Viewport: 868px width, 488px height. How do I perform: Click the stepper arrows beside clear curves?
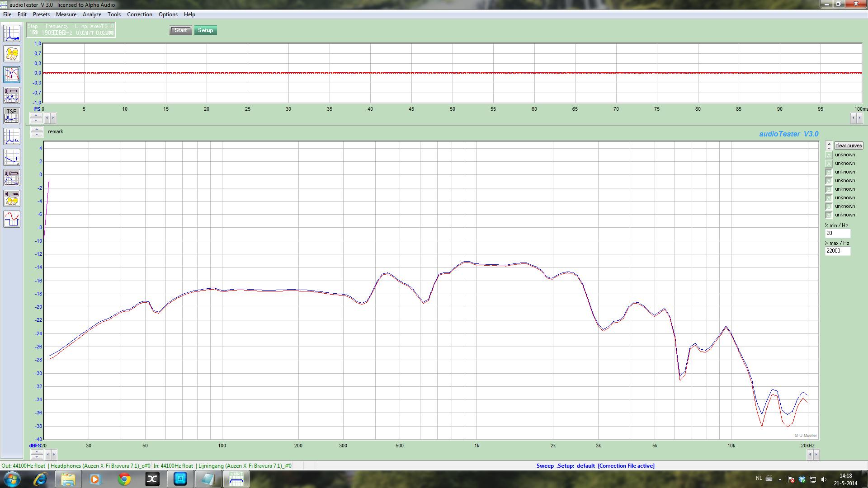829,145
